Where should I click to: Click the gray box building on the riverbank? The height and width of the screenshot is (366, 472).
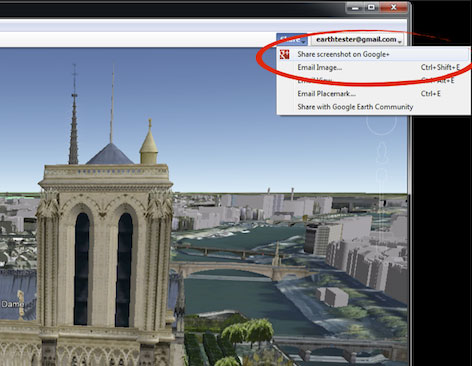[332, 297]
